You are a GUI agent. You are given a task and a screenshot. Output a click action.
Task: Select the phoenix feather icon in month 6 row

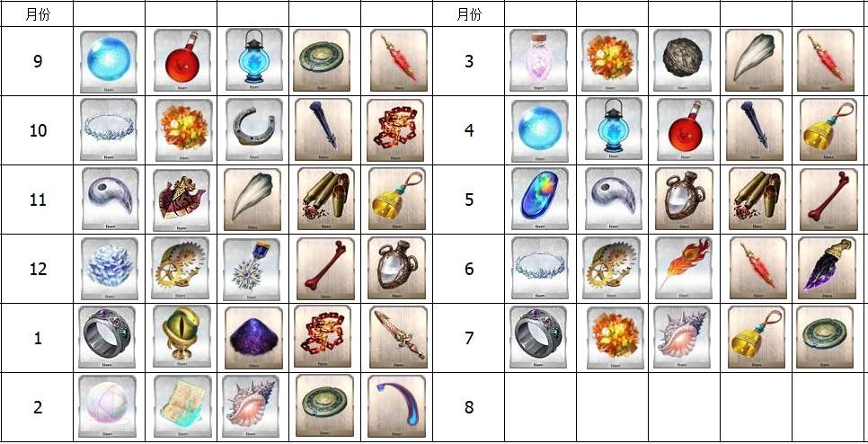(x=684, y=269)
